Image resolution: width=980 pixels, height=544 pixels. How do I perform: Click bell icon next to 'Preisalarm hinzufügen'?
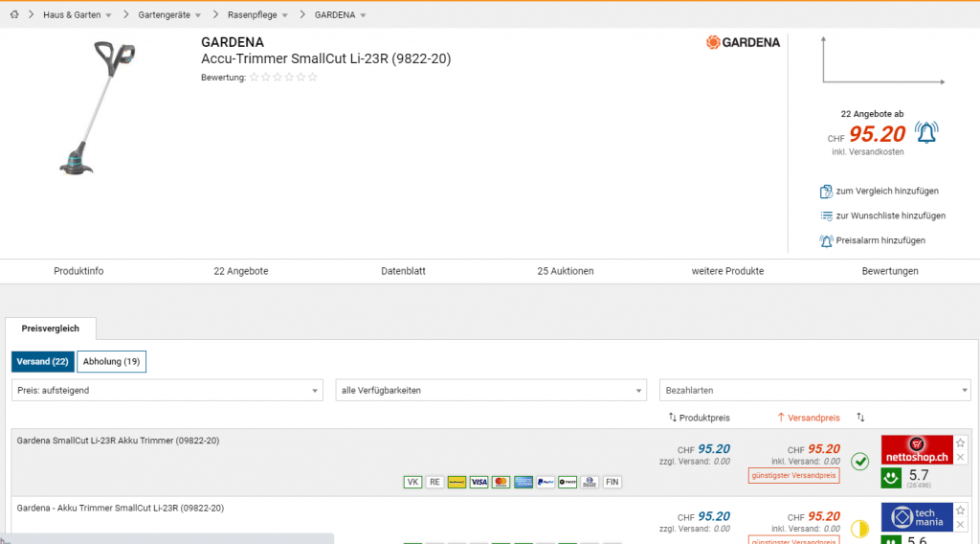(x=826, y=240)
